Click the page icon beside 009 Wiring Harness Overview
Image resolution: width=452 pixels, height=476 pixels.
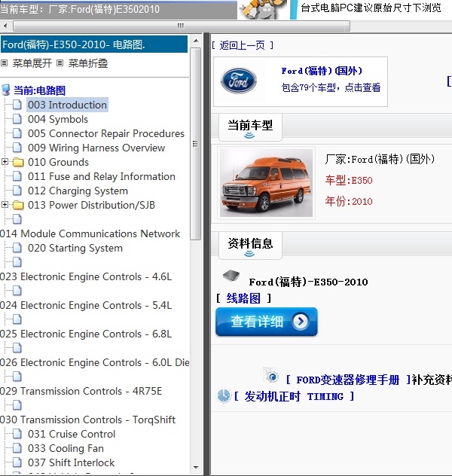pos(17,148)
